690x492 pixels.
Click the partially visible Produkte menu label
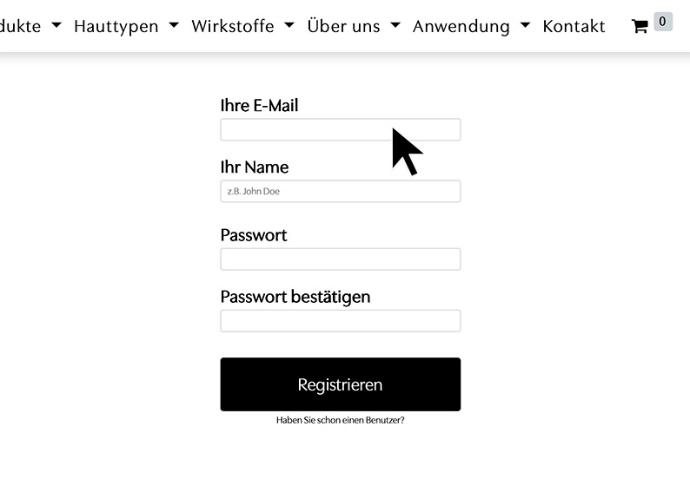click(20, 27)
